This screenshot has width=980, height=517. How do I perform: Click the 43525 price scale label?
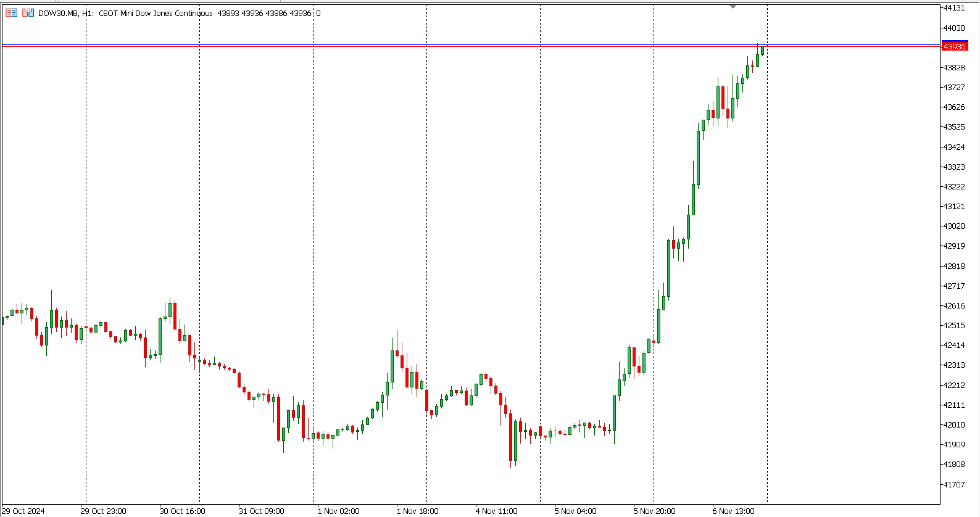click(x=953, y=127)
